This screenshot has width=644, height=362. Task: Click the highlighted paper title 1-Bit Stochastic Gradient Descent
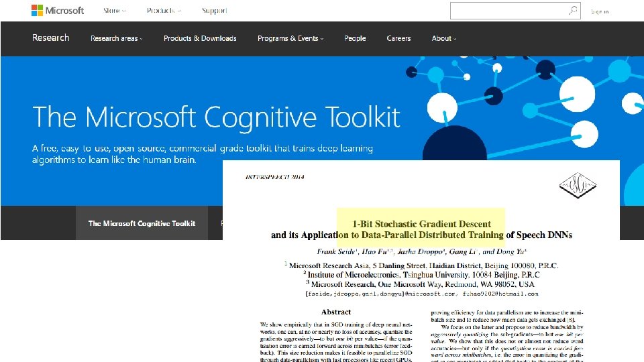pyautogui.click(x=421, y=224)
